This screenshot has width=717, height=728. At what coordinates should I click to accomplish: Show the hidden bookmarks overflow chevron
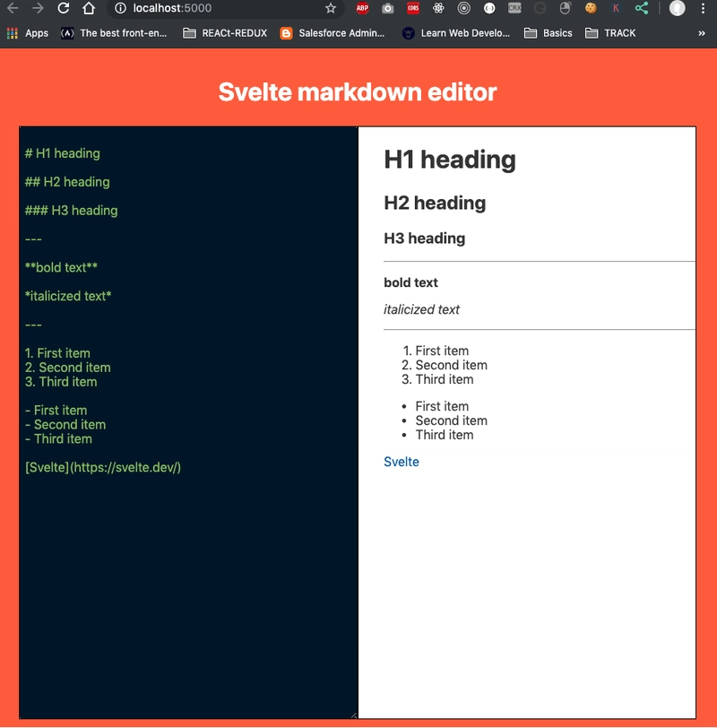(x=702, y=33)
